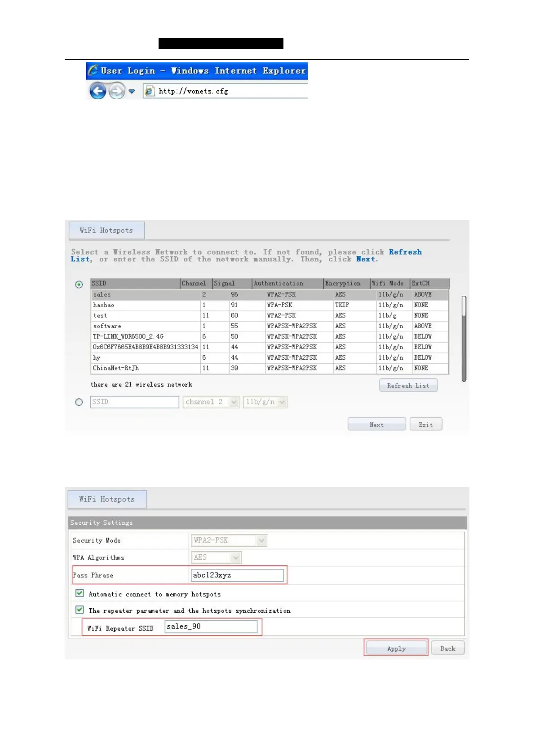Open the '11b/g/n' mode dropdown
This screenshot has height=756, width=535.
pyautogui.click(x=265, y=402)
